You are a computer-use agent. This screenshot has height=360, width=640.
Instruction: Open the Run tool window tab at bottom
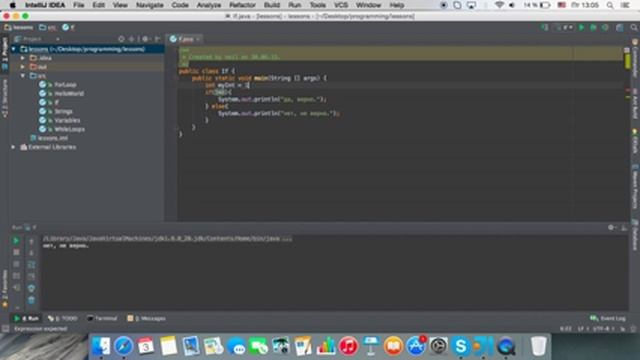tap(26, 318)
